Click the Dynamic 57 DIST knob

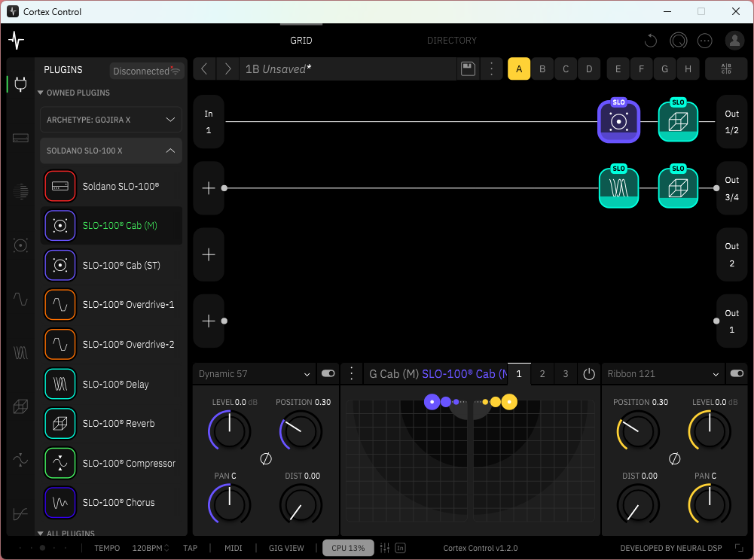click(301, 505)
